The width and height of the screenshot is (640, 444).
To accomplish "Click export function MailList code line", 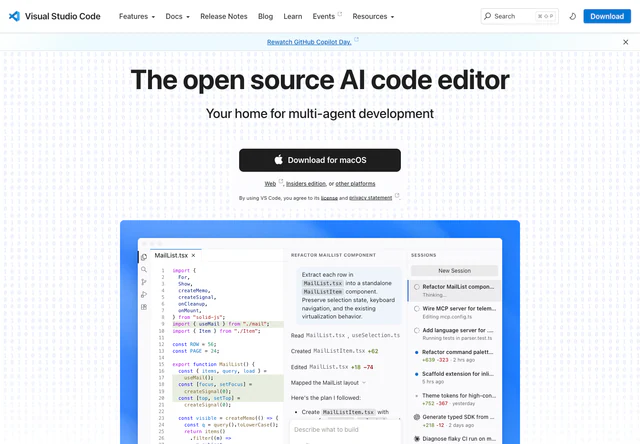I will (213, 364).
